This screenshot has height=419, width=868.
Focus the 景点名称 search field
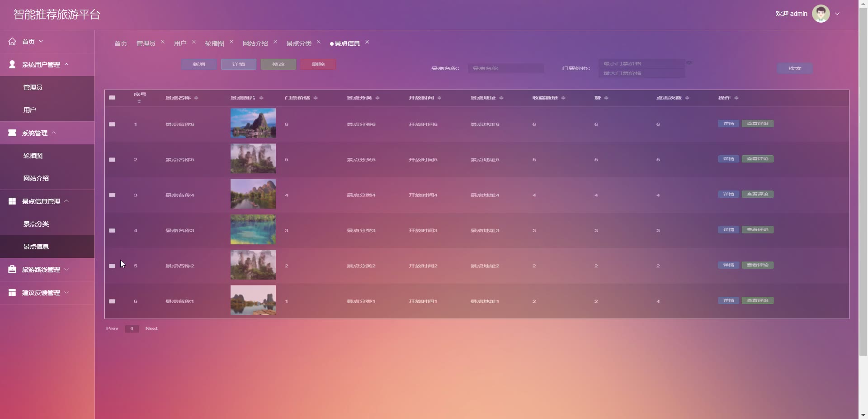(x=506, y=68)
